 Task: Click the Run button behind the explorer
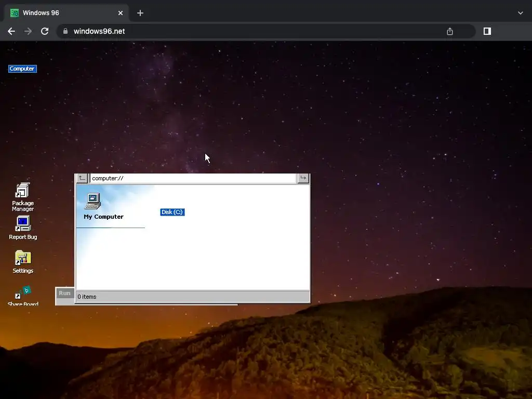point(64,293)
